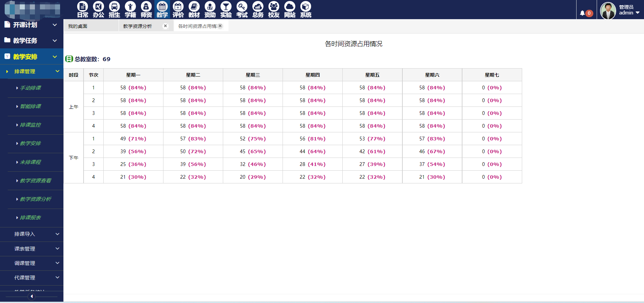Open the 教材 module icon
The image size is (644, 303).
pos(194,9)
